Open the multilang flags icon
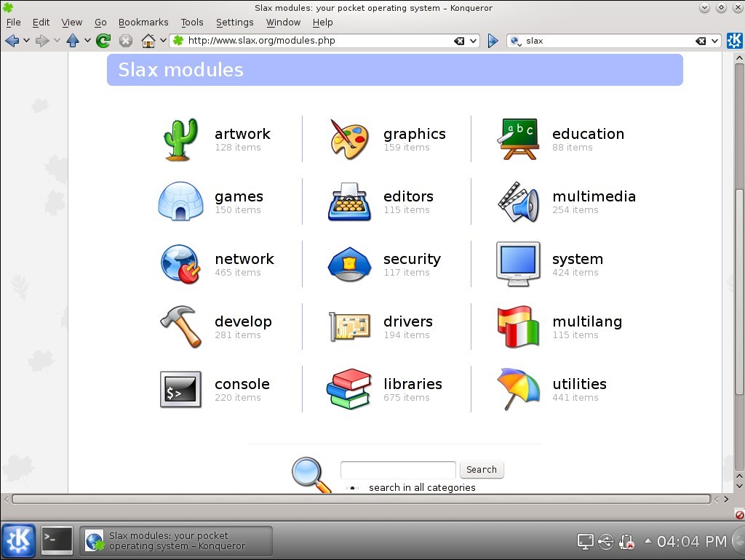745x560 pixels. pos(518,327)
